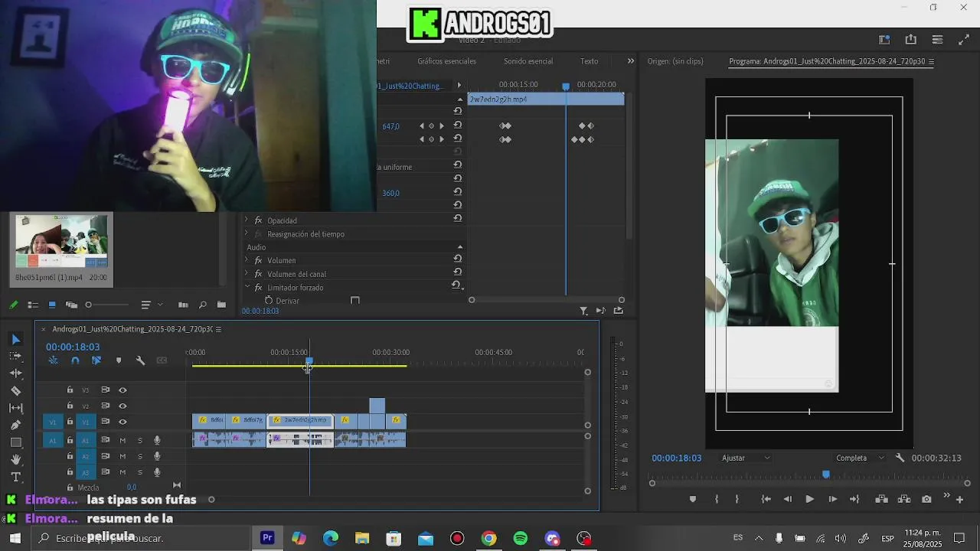Screen dimensions: 980x551
Task: Toggle track lock on V3
Action: tap(70, 390)
